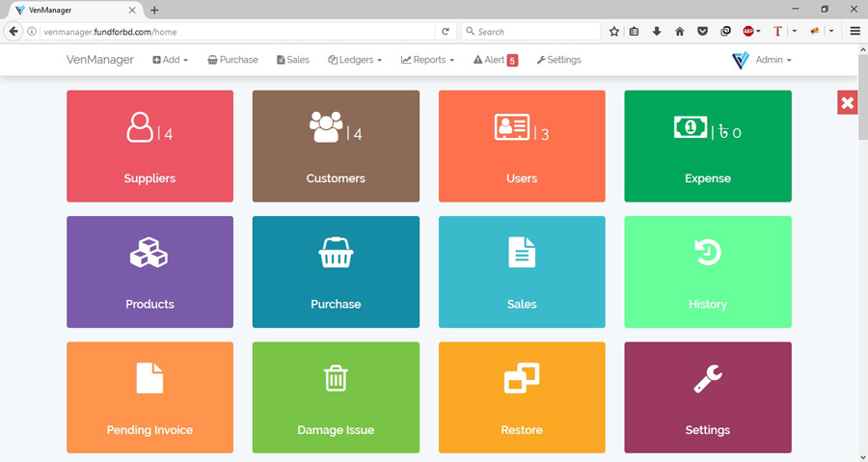Viewport: 868px width, 462px height.
Task: Click the Users ID card tile
Action: tap(522, 146)
